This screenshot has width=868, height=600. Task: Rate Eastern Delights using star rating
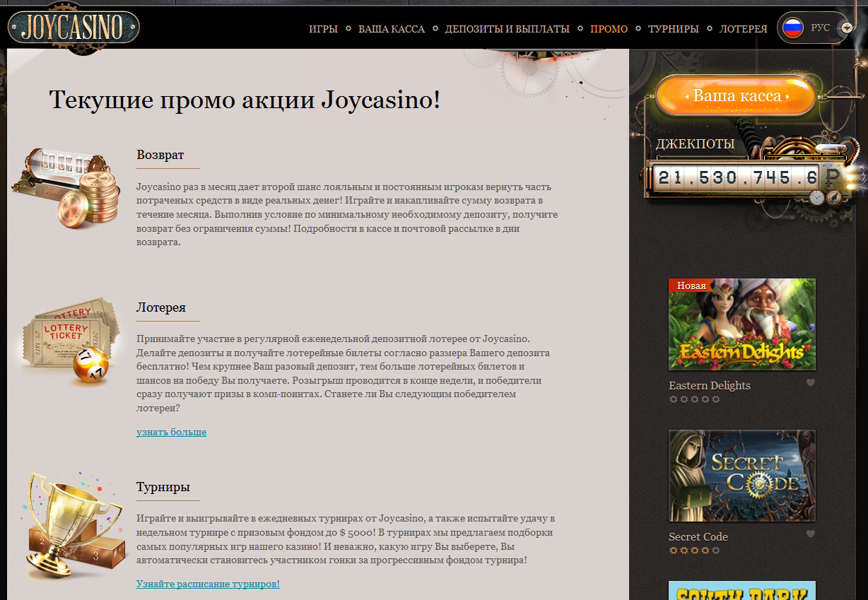694,399
